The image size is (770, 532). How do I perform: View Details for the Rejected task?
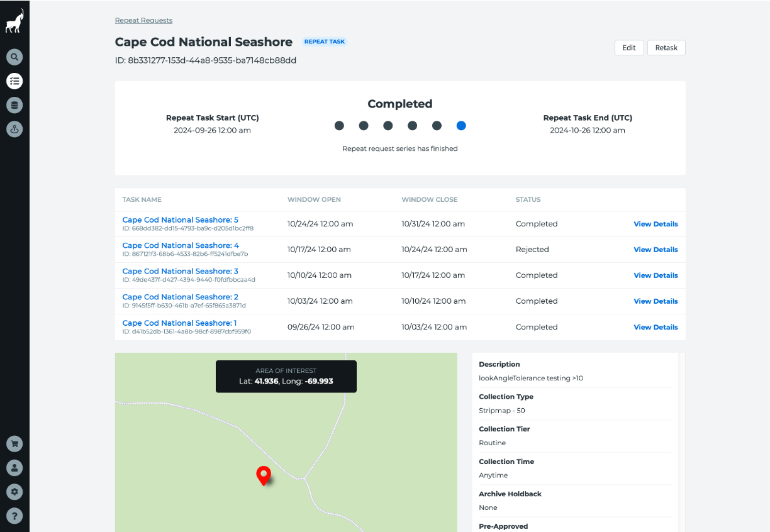point(656,250)
